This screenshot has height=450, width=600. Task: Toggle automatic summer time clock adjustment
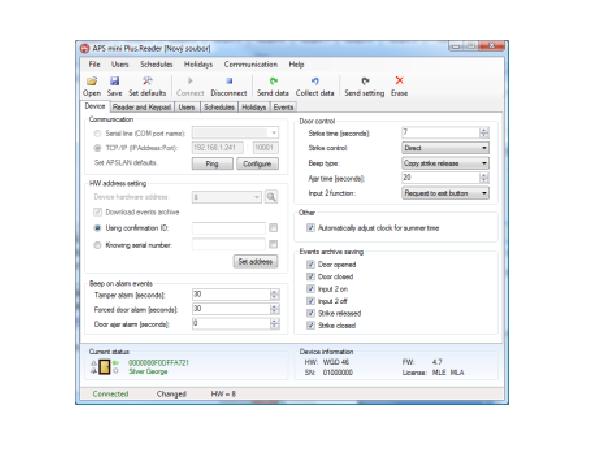coord(311,228)
